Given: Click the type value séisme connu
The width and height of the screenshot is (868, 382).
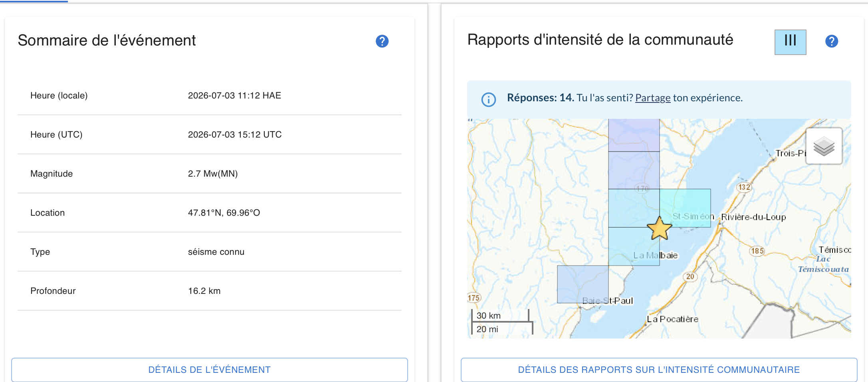Looking at the screenshot, I should coord(216,252).
